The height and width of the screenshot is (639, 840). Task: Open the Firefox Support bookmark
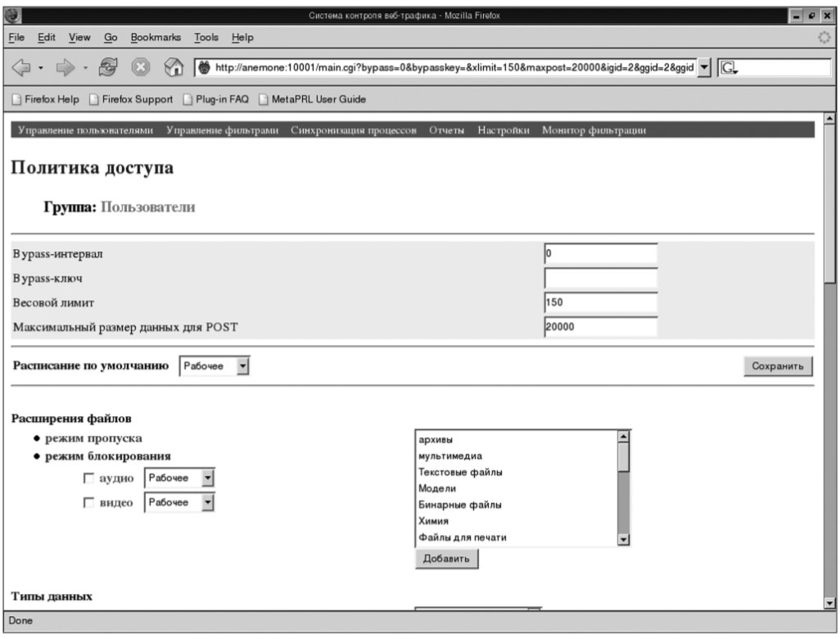coord(131,99)
